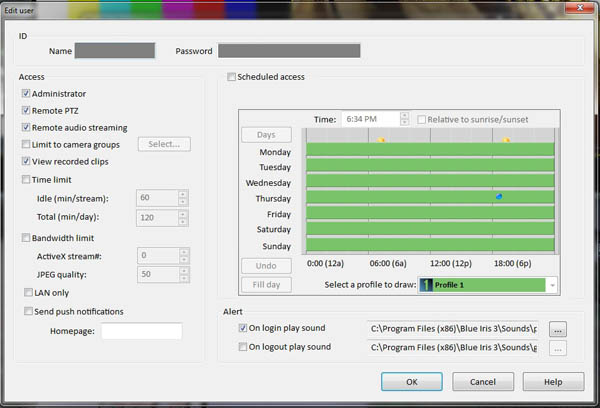Click the Tuesday schedule bar
Screen dimensions: 600x408
tap(430, 165)
